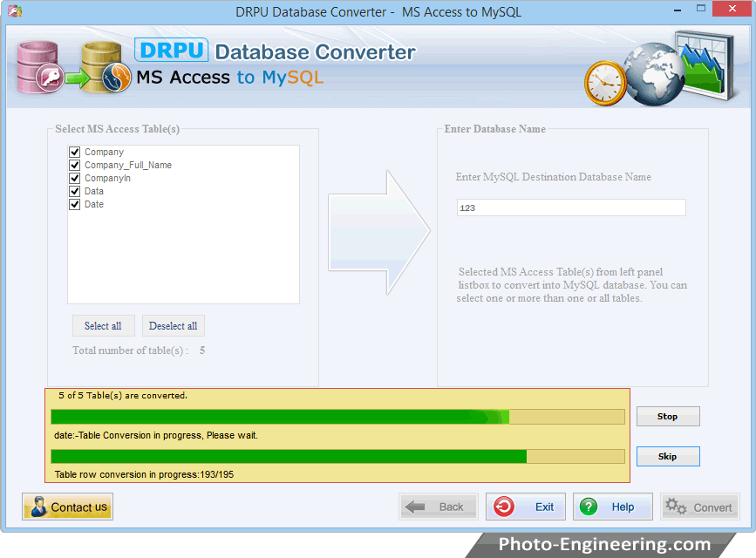This screenshot has width=756, height=558.
Task: Toggle the Date table checkbox
Action: click(x=74, y=204)
